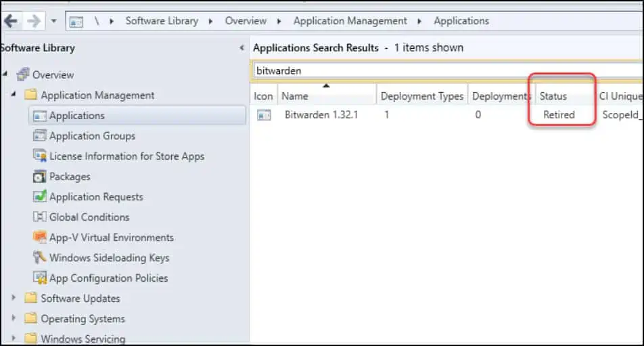The image size is (644, 346).
Task: Sort by the Deployments column header
Action: point(501,96)
